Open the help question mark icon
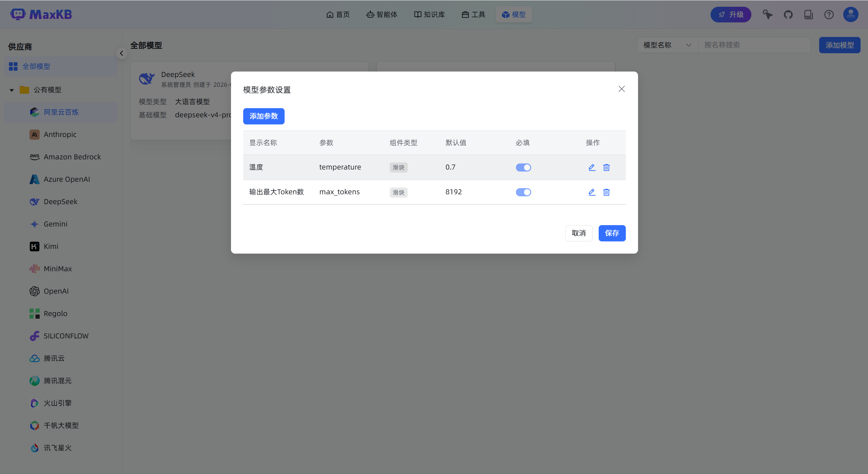This screenshot has width=868, height=474. [829, 15]
